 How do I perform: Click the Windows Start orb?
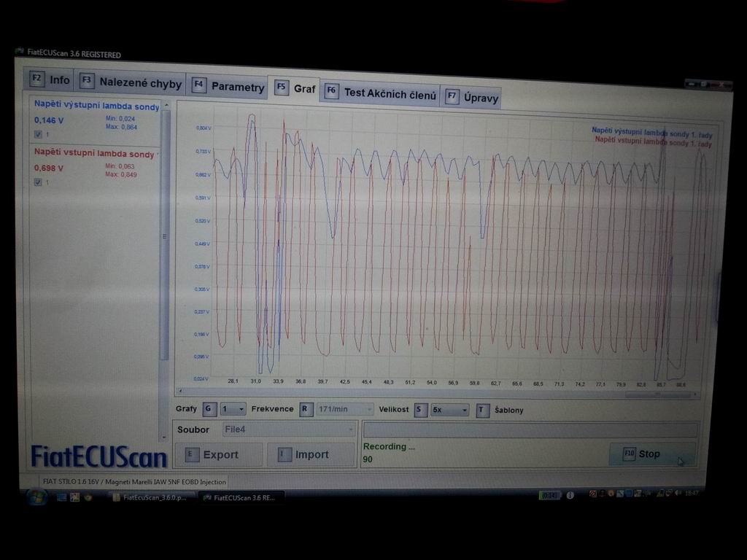(36, 497)
